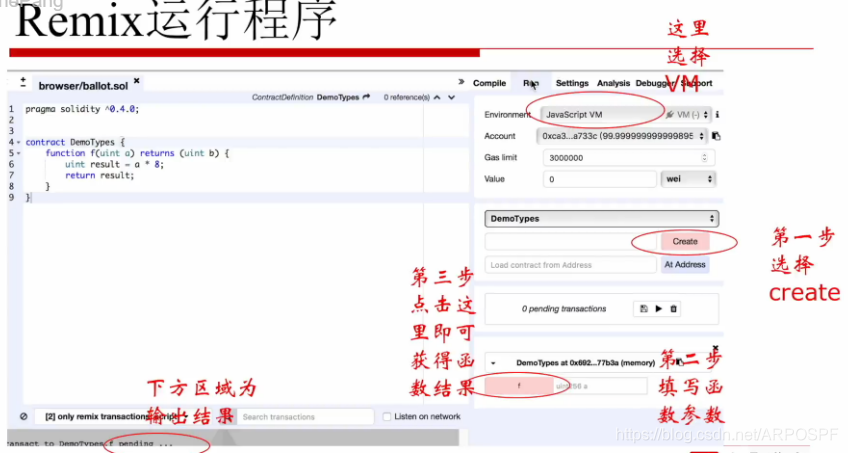Viewport: 848px width, 453px height.
Task: Clear pending transactions with the trash icon
Action: (673, 309)
